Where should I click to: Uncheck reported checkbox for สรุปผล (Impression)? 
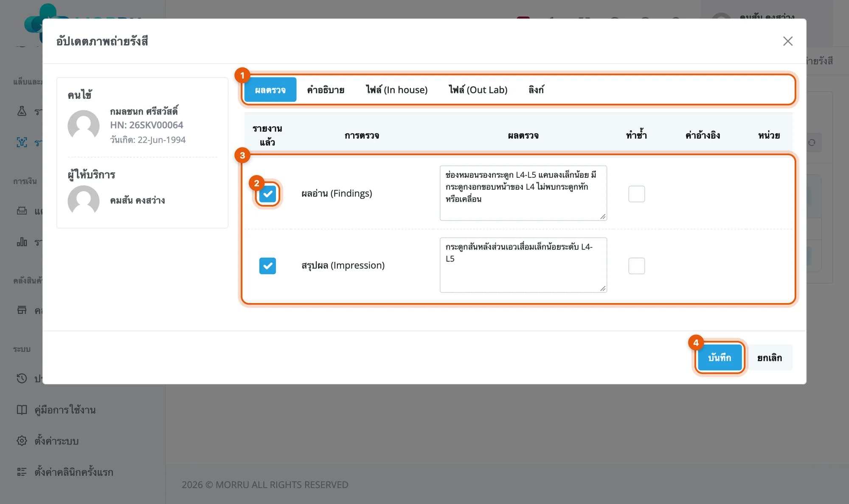click(x=267, y=266)
